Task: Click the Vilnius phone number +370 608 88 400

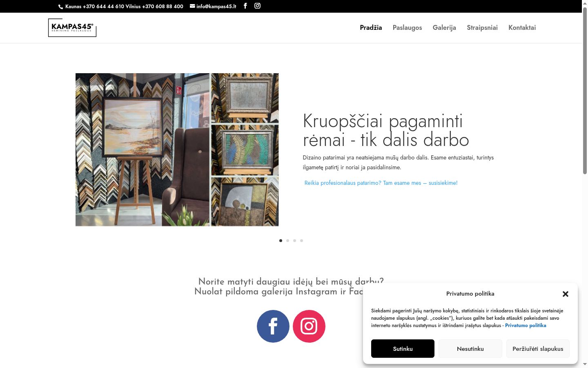Action: pos(163,7)
